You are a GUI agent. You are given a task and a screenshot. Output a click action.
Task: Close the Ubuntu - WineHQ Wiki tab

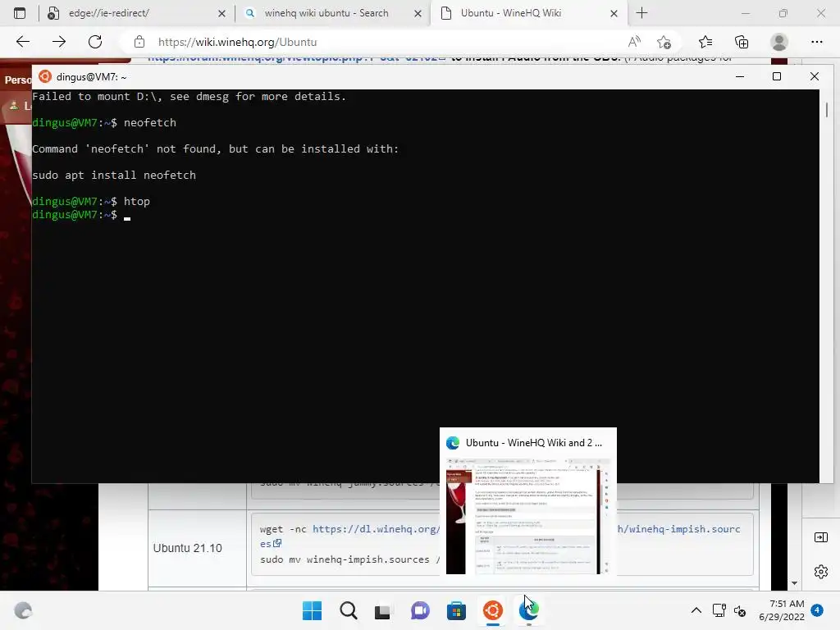(x=614, y=13)
